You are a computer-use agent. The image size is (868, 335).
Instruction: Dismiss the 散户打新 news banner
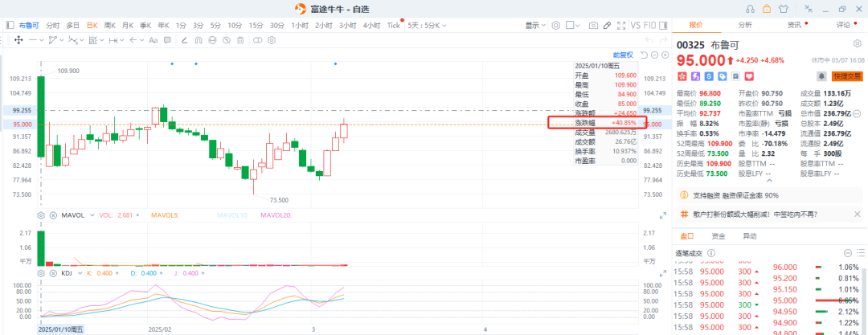coord(857,214)
